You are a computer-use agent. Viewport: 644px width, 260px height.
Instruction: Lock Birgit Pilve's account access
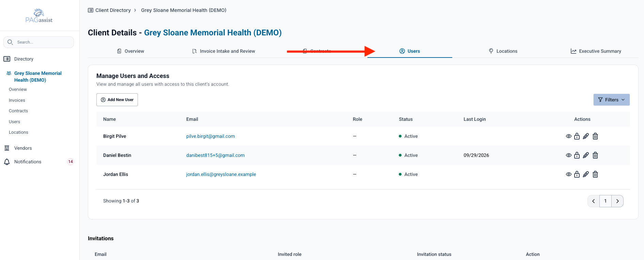[x=577, y=136]
